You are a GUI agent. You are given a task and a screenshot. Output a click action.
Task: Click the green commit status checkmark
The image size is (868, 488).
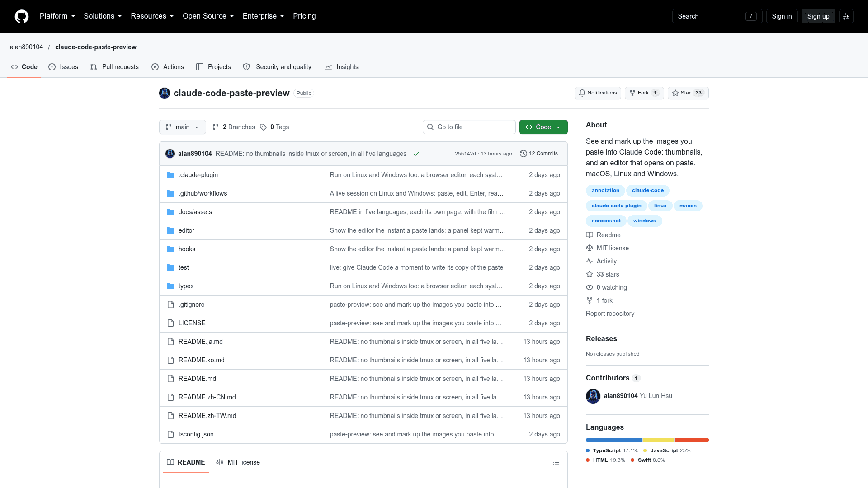tap(416, 154)
